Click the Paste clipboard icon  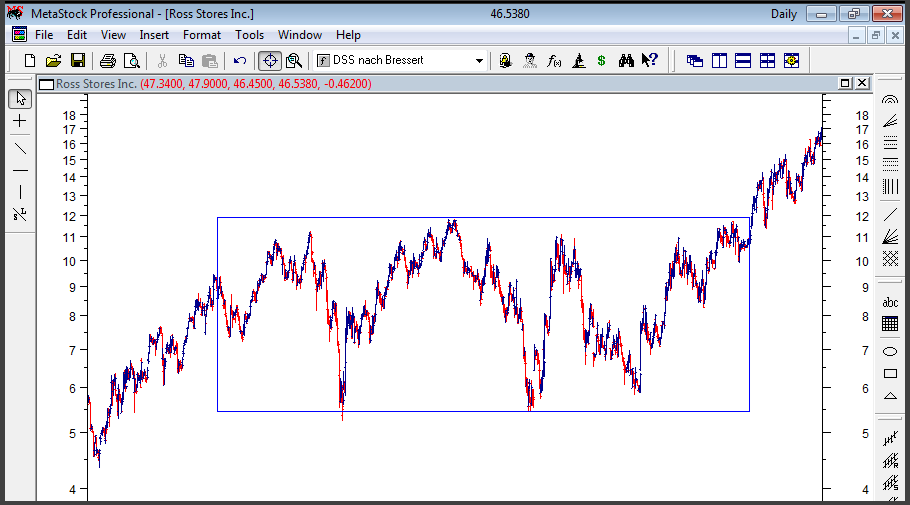[x=210, y=60]
